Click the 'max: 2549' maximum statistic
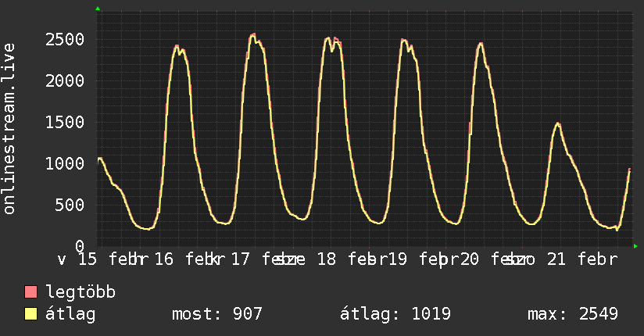This screenshot has width=644, height=336. [x=573, y=315]
